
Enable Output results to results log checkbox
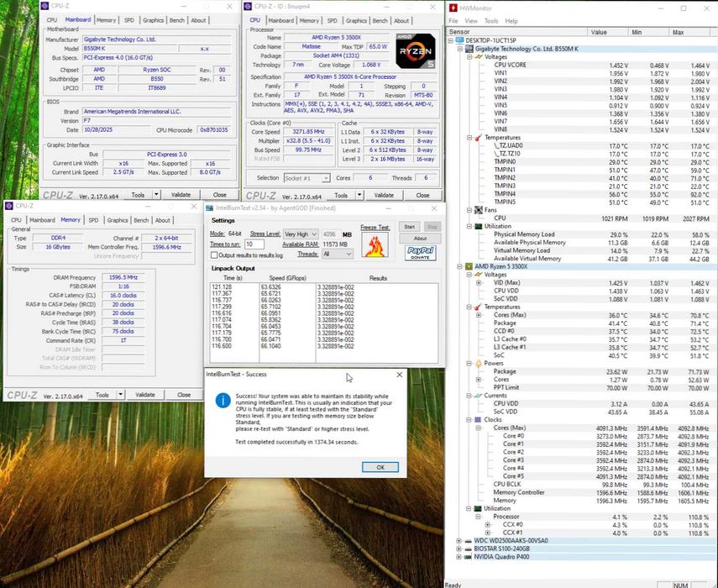coord(214,255)
